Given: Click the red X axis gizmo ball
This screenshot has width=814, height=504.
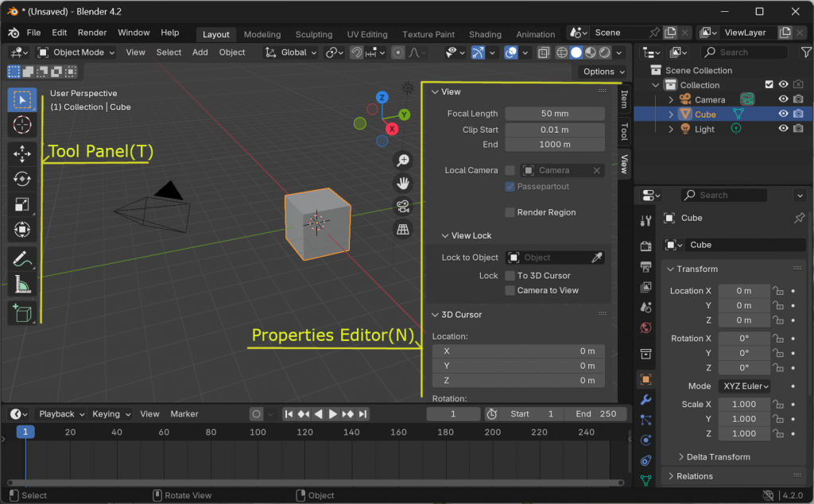Looking at the screenshot, I should tap(392, 129).
